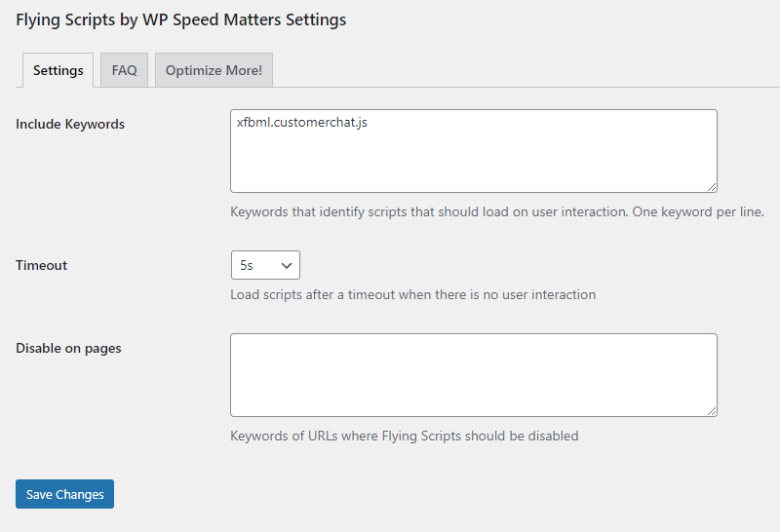Viewport: 780px width, 532px height.
Task: Switch to the FAQ tab
Action: (x=124, y=70)
